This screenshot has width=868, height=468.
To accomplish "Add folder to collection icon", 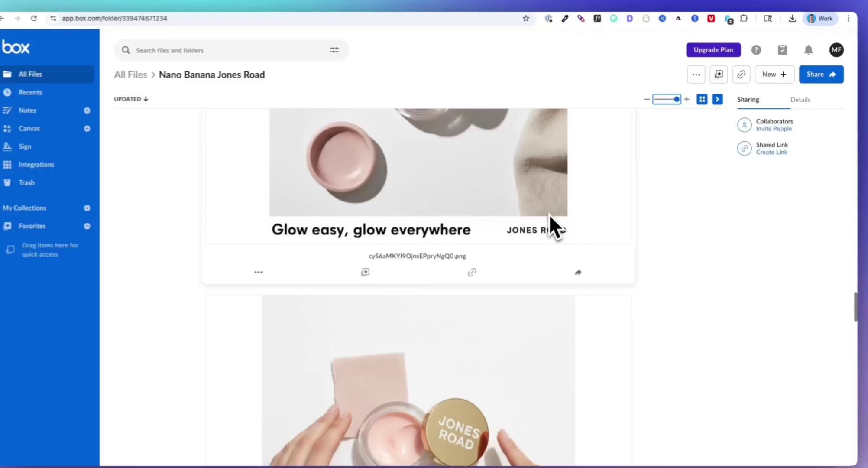I will click(x=719, y=74).
